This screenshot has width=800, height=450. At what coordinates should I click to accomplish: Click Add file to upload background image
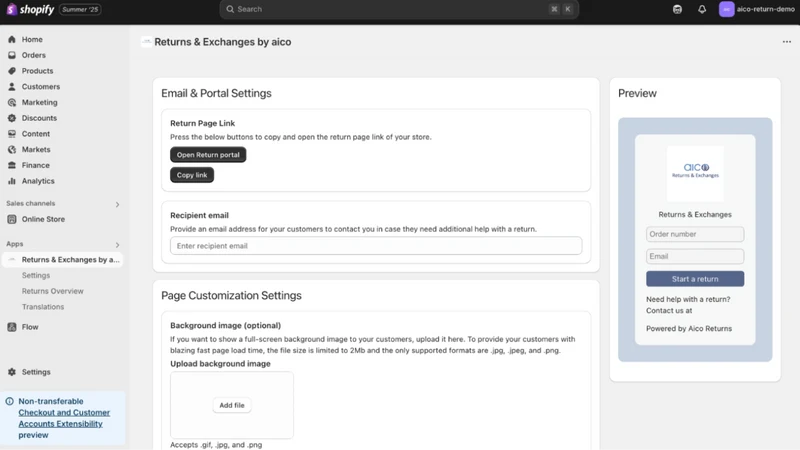coord(232,405)
